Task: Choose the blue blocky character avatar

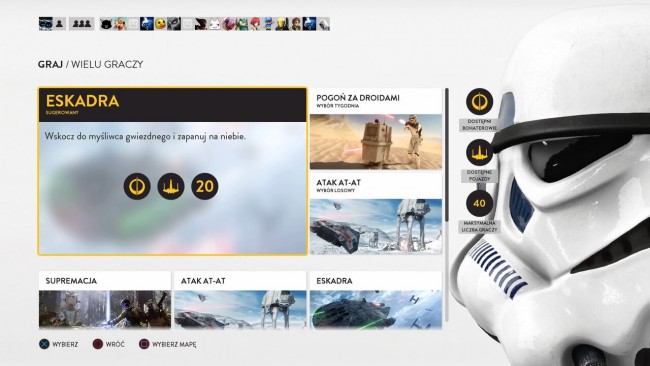Action: (x=269, y=24)
